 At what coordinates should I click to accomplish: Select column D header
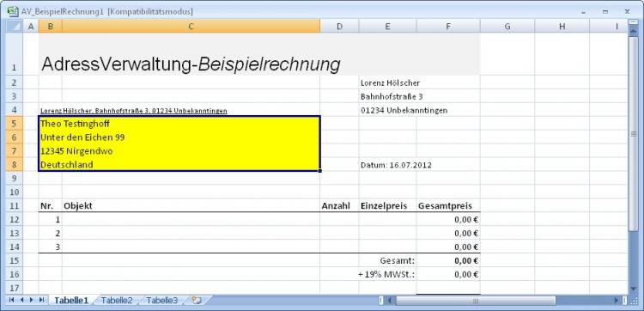(x=339, y=27)
